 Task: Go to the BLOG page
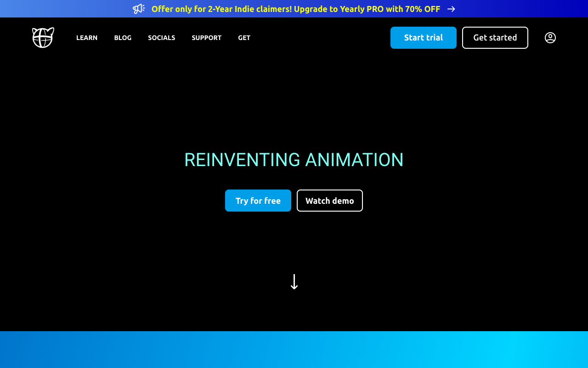pyautogui.click(x=123, y=38)
